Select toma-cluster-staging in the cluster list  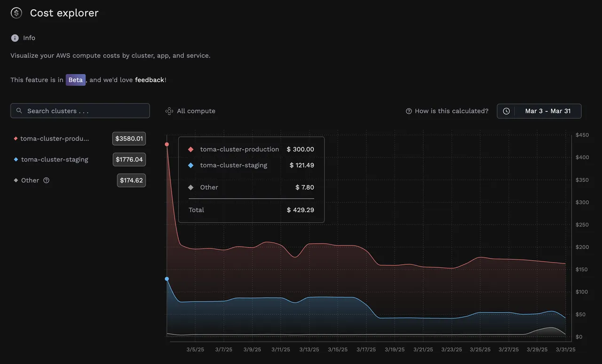[x=55, y=160]
